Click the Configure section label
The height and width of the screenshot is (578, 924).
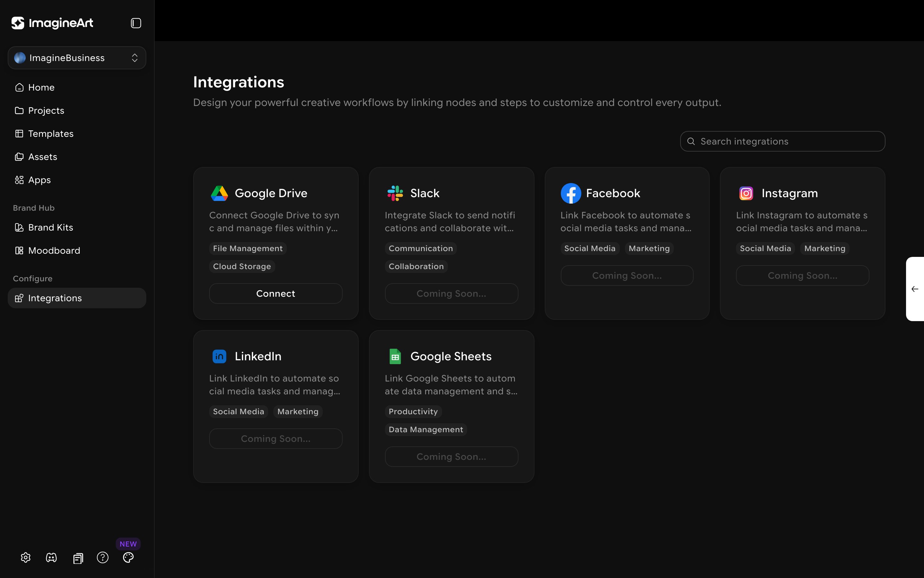[x=32, y=279]
